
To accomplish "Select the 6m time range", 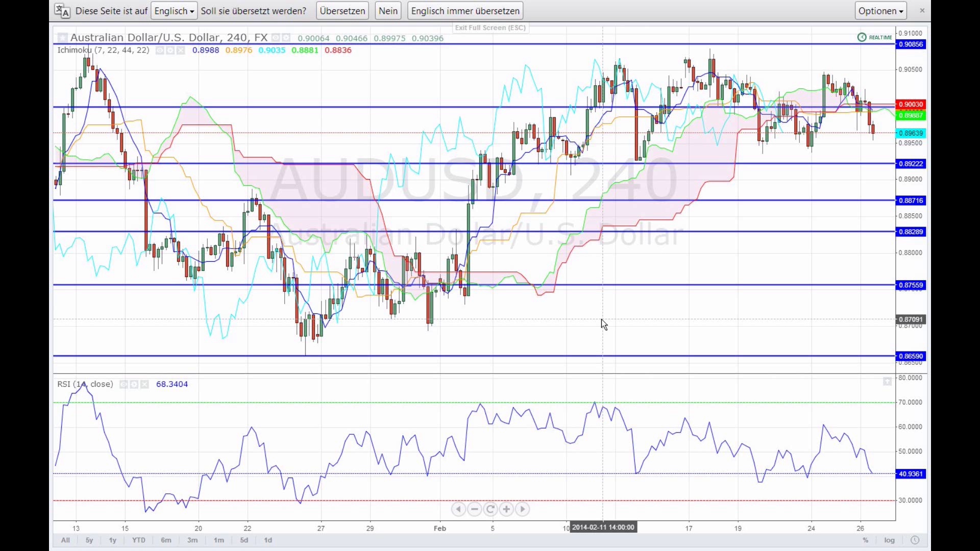I will 166,540.
